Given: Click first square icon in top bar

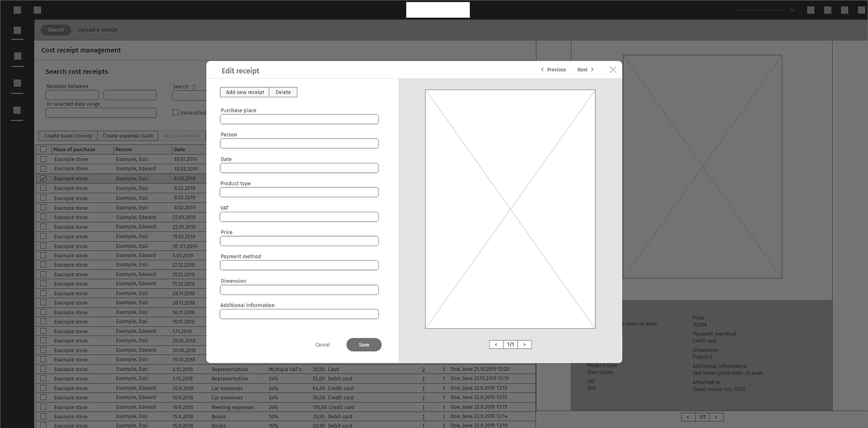Looking at the screenshot, I should click(17, 10).
